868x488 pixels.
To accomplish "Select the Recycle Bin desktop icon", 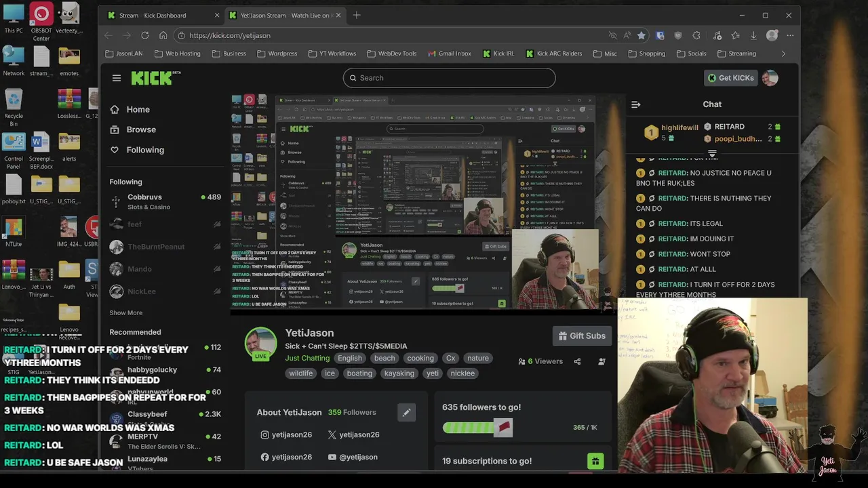I will point(14,108).
